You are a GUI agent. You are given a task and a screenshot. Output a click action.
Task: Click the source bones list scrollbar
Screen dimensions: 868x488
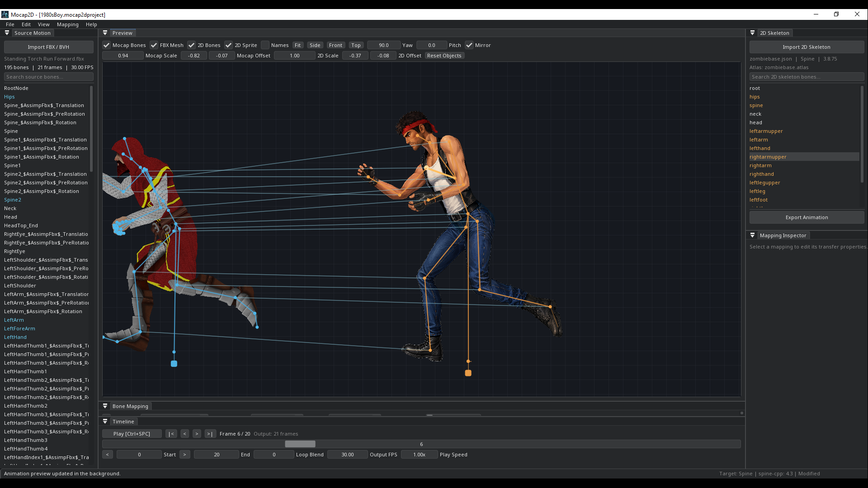point(91,128)
